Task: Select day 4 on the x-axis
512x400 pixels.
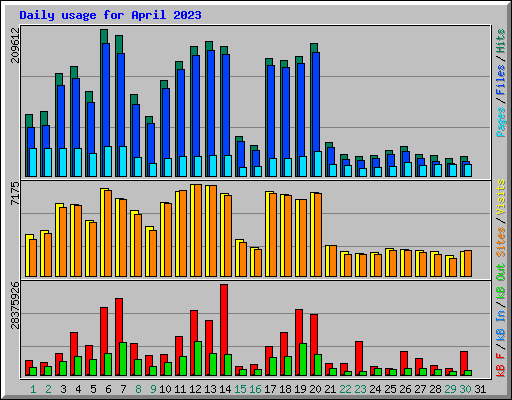Action: (78, 389)
